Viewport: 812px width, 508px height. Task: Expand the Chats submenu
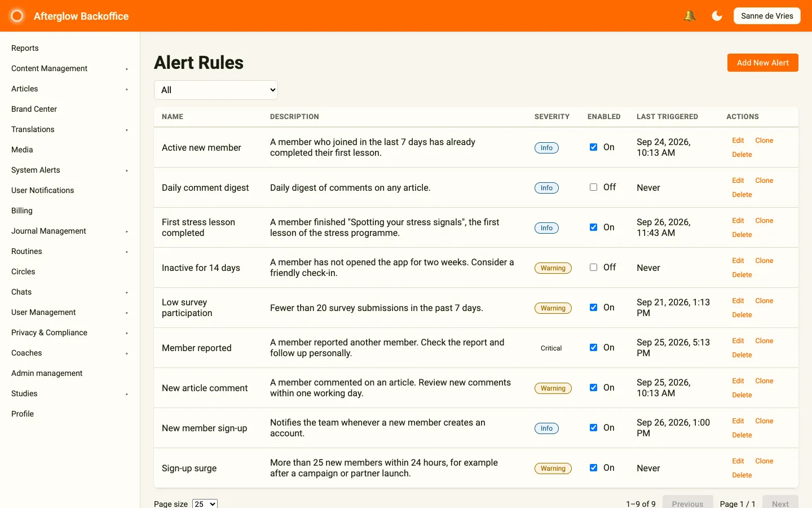(70, 292)
